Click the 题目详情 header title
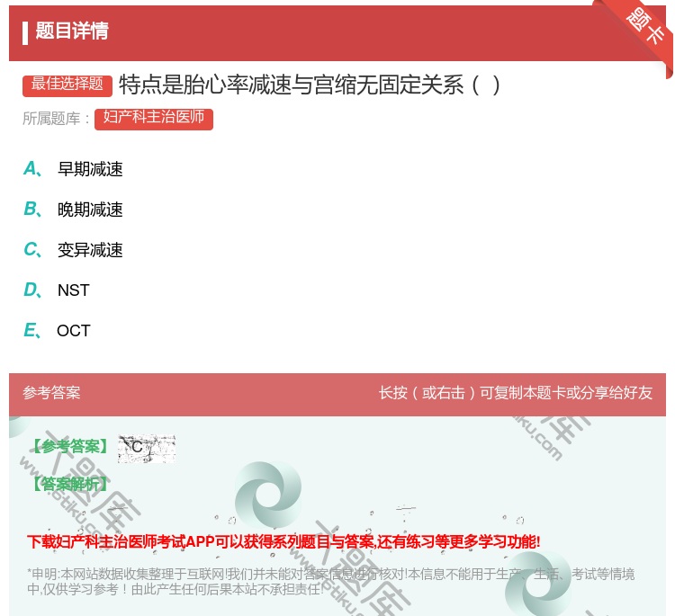This screenshot has width=675, height=616. (x=72, y=31)
